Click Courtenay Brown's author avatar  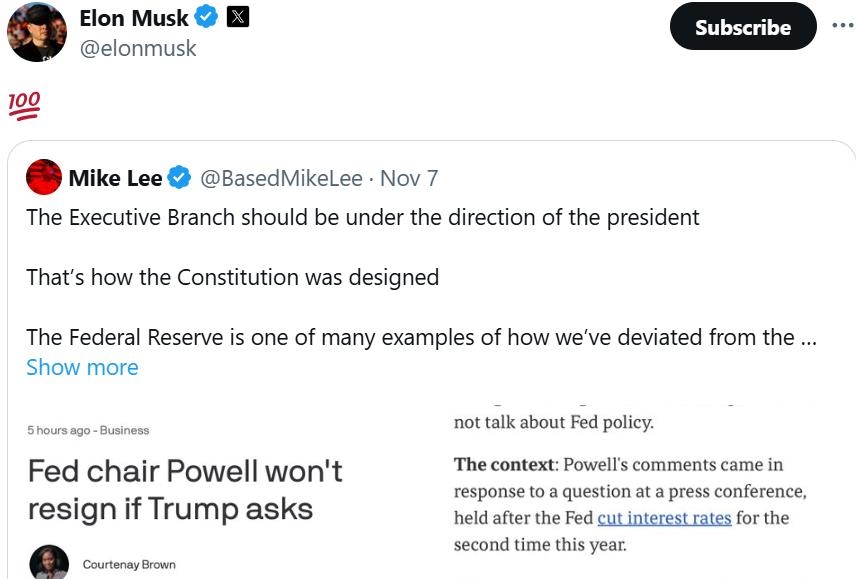pos(49,562)
